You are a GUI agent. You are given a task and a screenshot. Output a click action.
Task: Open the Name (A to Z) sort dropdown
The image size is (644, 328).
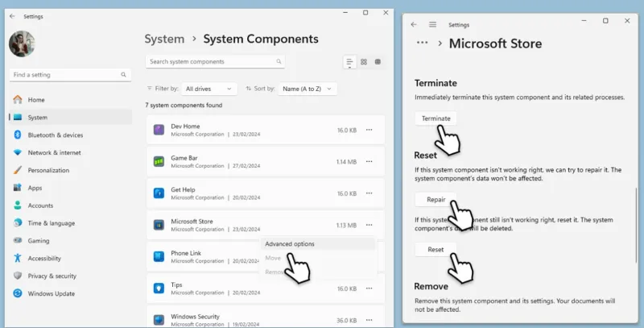click(308, 89)
